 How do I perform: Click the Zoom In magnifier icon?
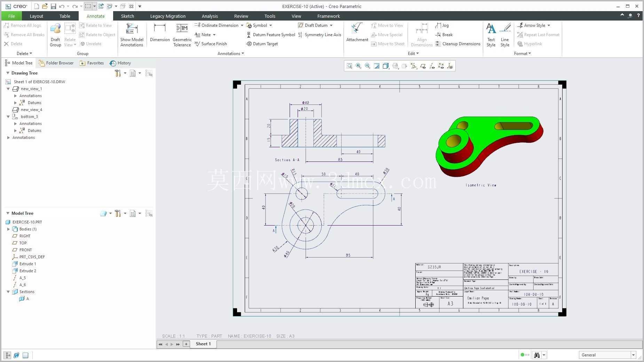pyautogui.click(x=358, y=66)
